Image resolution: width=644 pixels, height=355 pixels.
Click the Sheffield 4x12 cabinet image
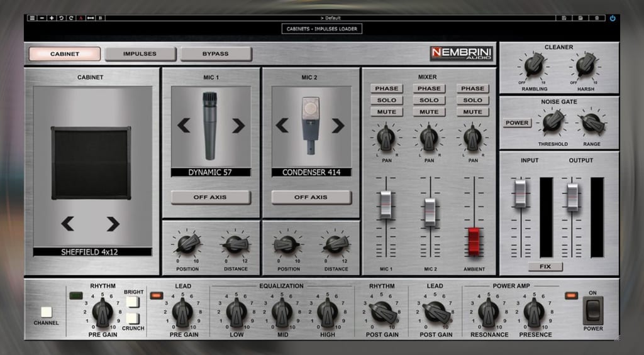pos(91,163)
